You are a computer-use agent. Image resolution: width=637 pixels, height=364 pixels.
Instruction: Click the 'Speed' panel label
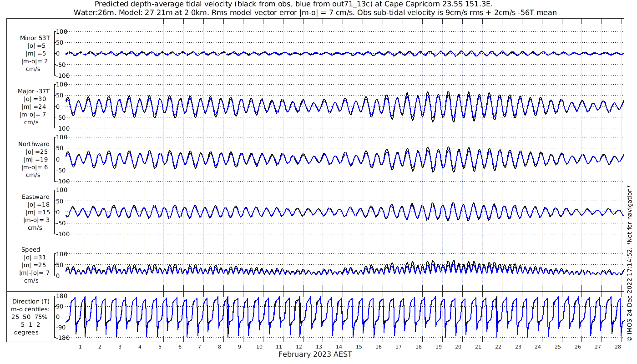point(30,249)
